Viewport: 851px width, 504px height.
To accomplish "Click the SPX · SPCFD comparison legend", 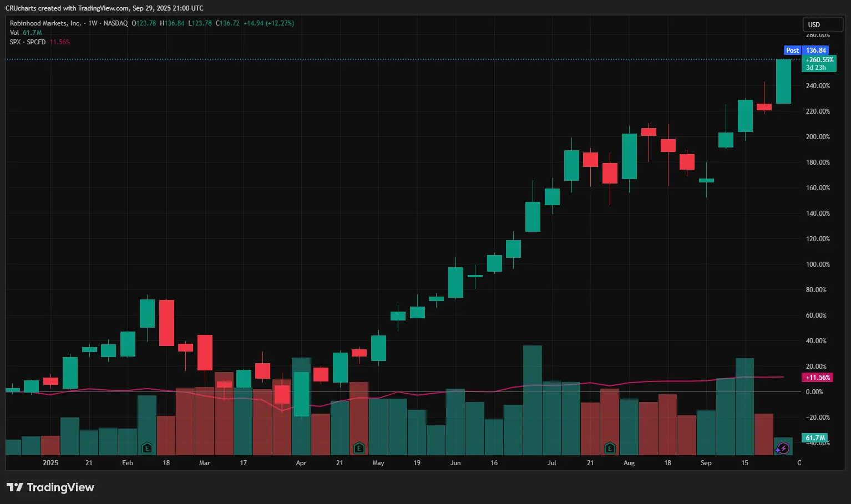I will (x=28, y=42).
